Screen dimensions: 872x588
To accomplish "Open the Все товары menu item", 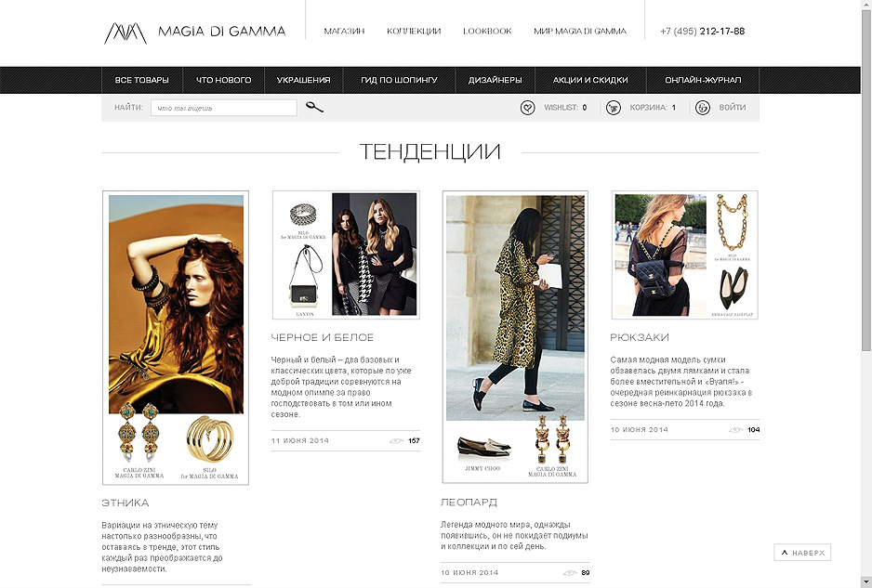I will tap(142, 80).
